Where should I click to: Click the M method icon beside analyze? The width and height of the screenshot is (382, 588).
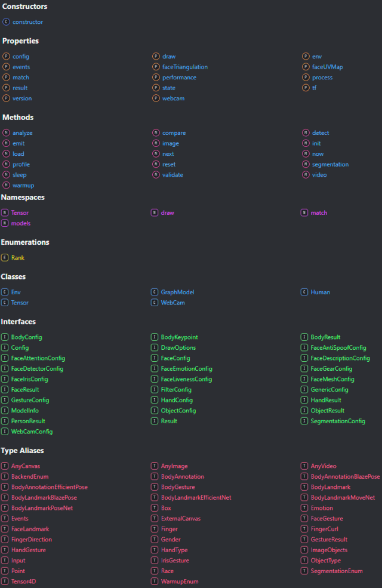pos(6,133)
